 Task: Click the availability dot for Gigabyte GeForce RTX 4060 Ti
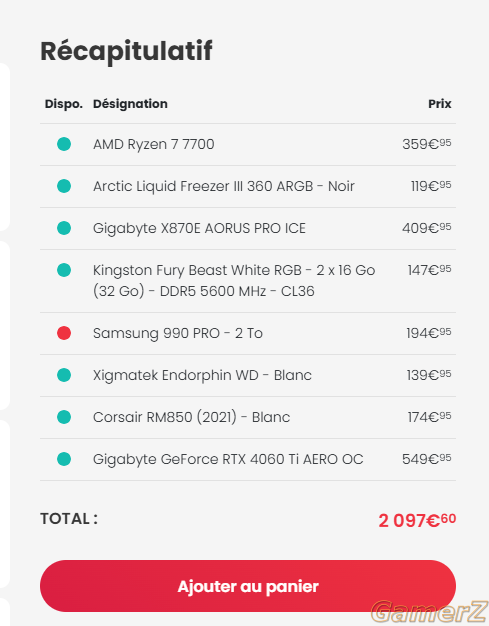(64, 459)
